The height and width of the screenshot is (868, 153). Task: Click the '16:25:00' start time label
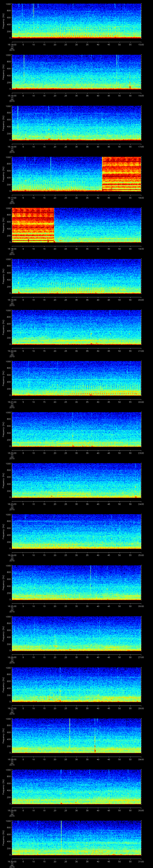click(12, 606)
